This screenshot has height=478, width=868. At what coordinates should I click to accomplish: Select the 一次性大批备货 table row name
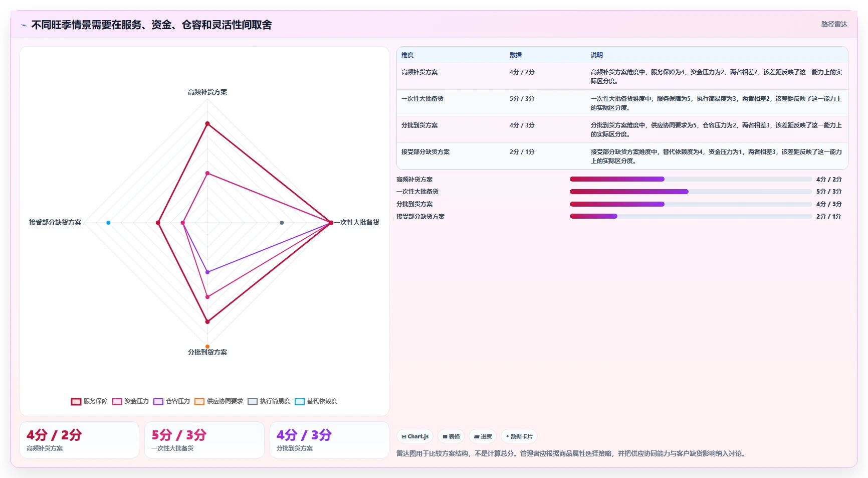coord(422,99)
